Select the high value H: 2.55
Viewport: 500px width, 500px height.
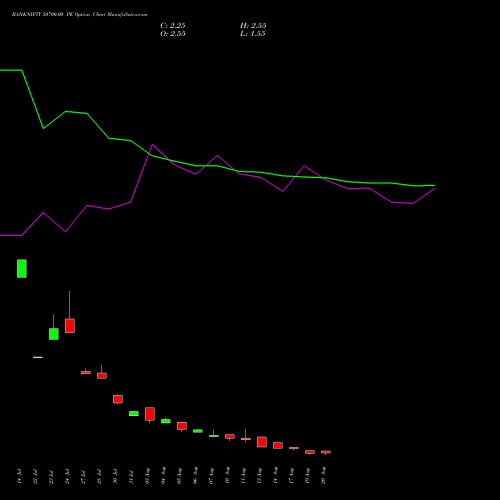tap(253, 26)
